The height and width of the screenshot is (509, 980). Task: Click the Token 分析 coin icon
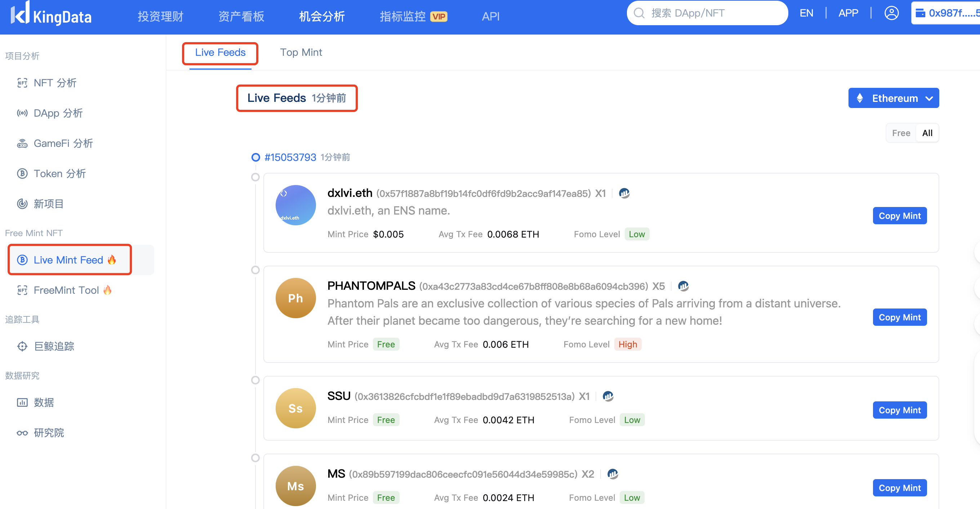22,174
